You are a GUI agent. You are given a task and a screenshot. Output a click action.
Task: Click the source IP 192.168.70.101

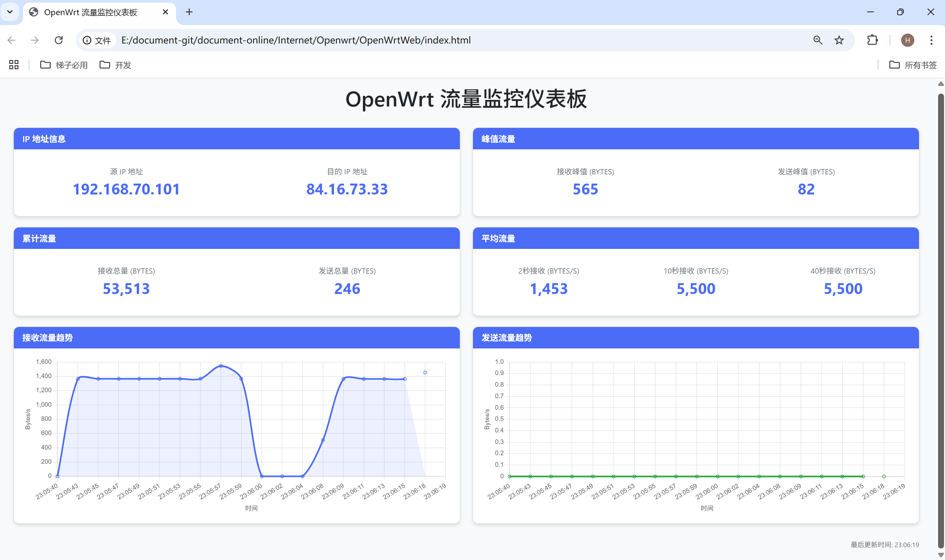[126, 189]
